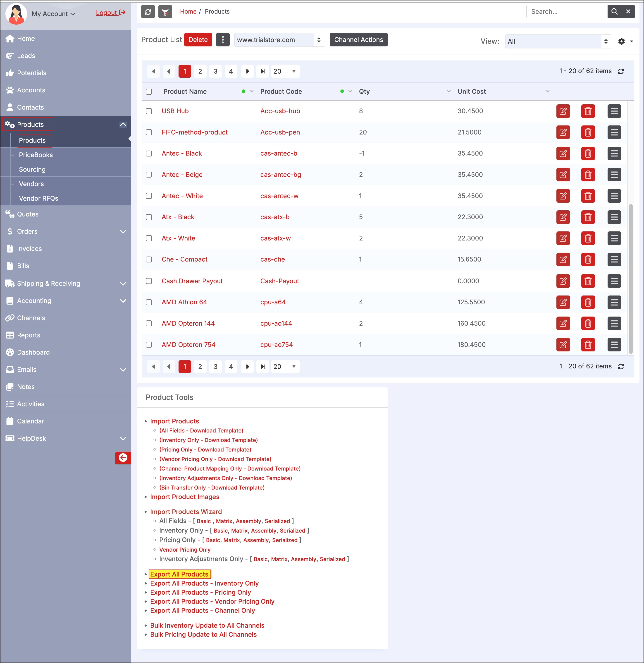Viewport: 644px width, 663px height.
Task: Go to the next page in top pager
Action: pyautogui.click(x=247, y=71)
